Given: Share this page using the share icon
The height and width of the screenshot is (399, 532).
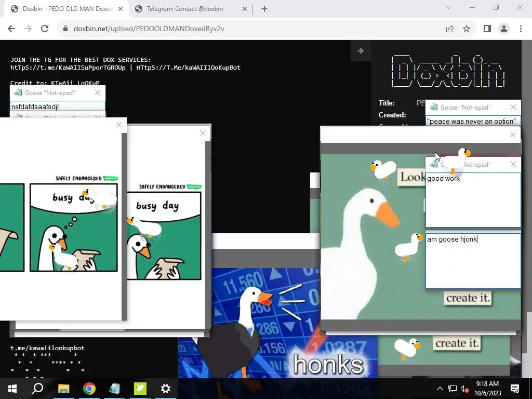Looking at the screenshot, I should click(450, 29).
